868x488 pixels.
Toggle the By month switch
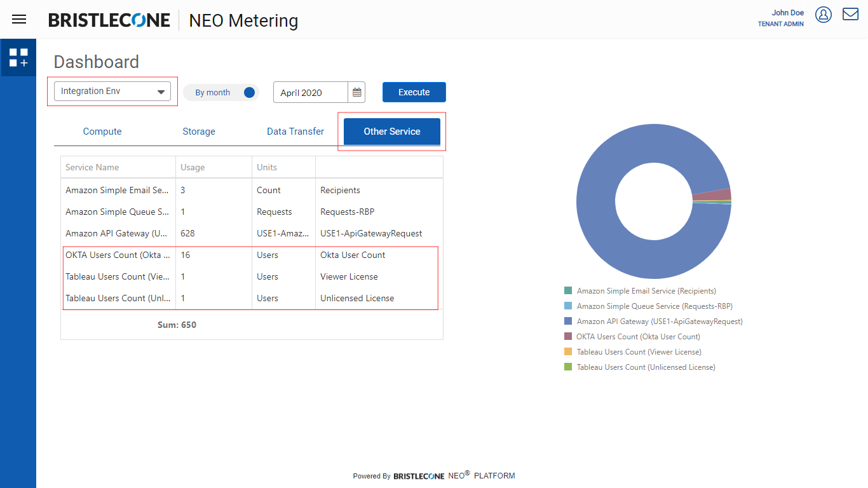pyautogui.click(x=248, y=93)
